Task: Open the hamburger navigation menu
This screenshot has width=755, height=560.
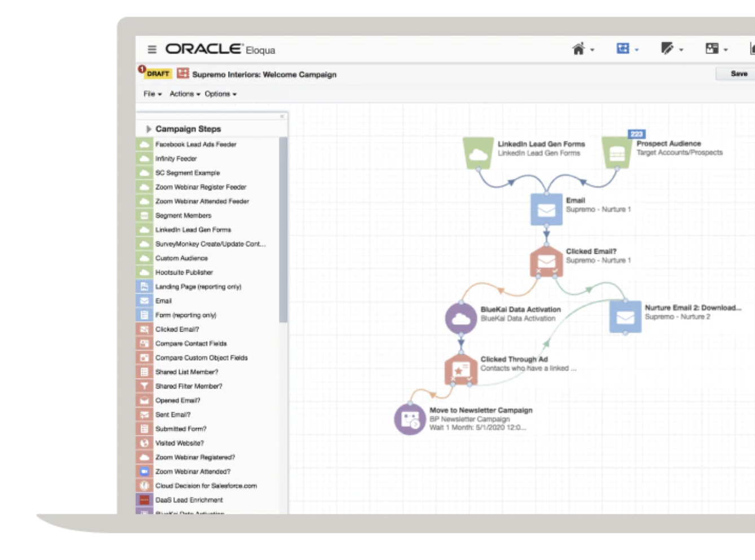Action: 152,50
